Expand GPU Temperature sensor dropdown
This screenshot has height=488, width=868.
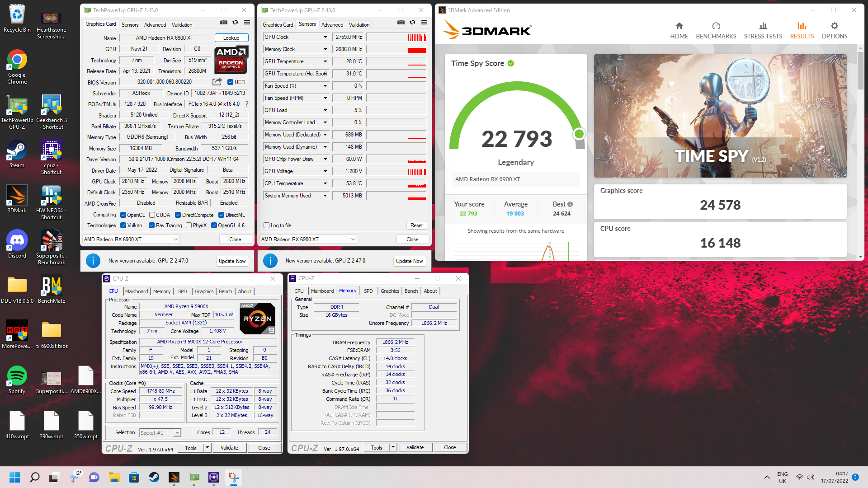[325, 61]
